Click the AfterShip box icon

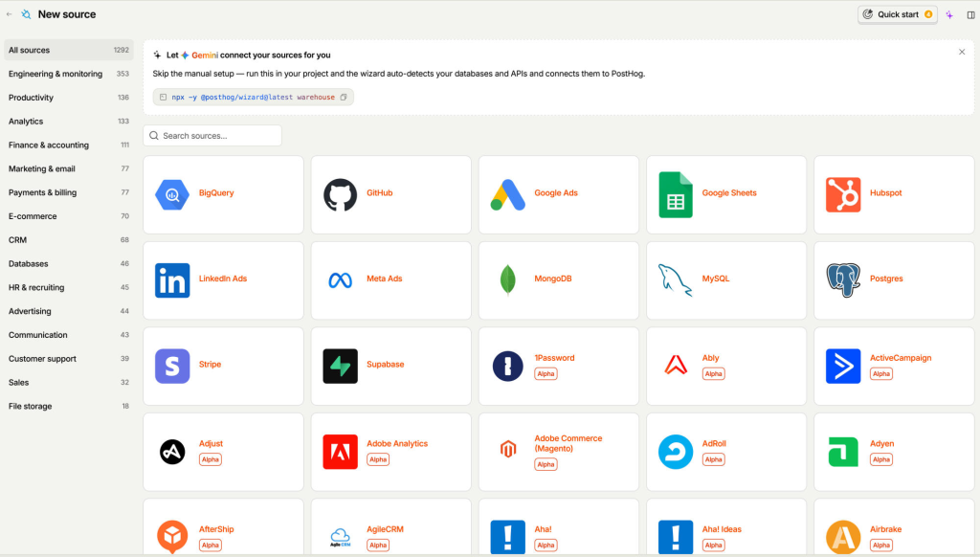[172, 536]
